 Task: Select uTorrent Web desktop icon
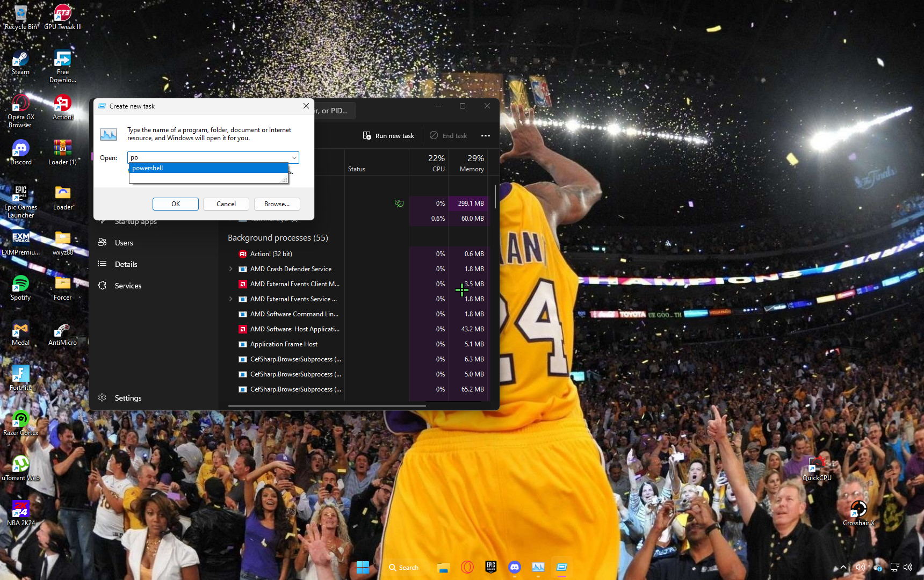coord(20,468)
